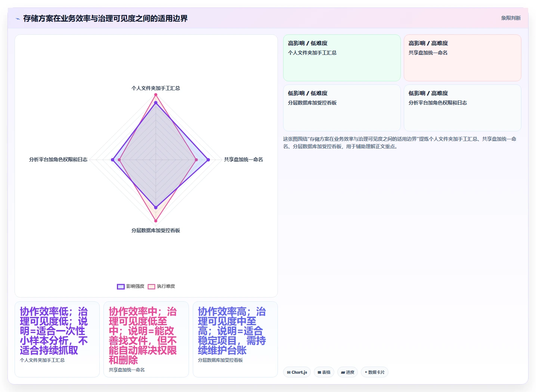This screenshot has height=392, width=536.
Task: Open the 低影响 / 高难度 quadrant card
Action: coord(462,108)
